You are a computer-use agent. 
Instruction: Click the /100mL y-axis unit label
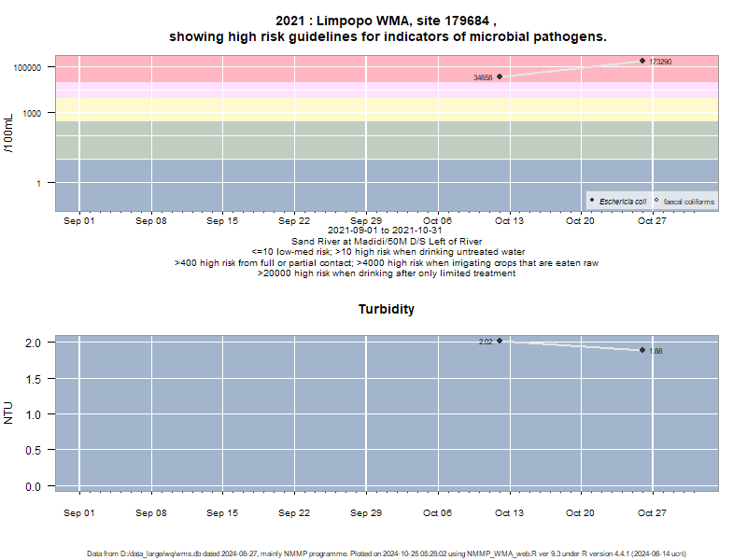8,133
